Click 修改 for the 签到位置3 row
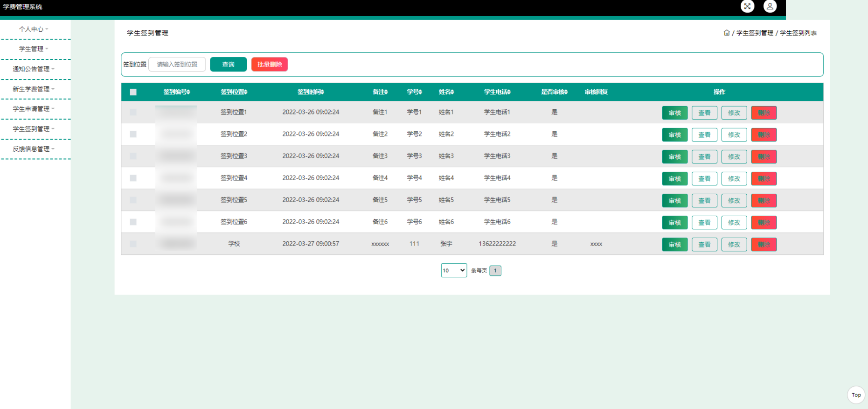The image size is (868, 409). point(734,156)
